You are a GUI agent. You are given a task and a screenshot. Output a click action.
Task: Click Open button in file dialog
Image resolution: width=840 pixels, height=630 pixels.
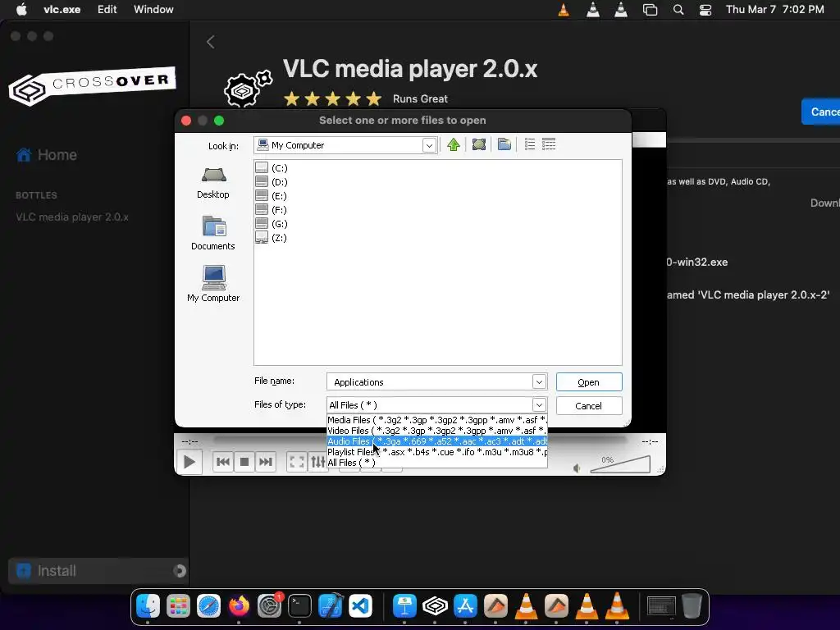(589, 382)
